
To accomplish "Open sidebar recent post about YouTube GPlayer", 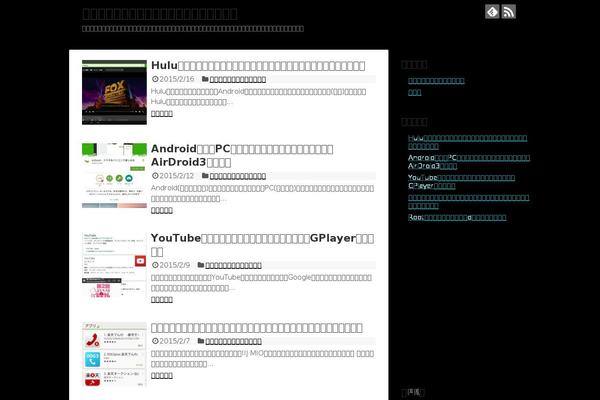I will click(x=461, y=182).
